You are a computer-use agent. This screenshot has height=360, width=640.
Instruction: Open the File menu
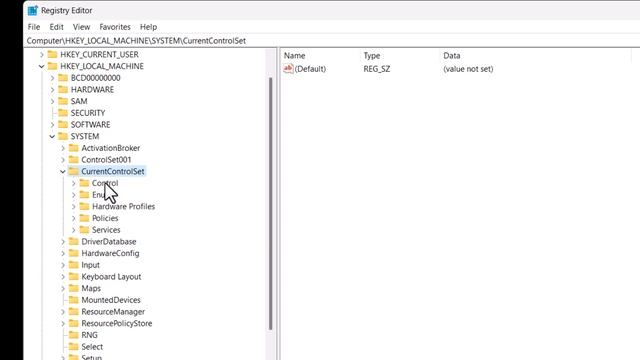pos(34,27)
